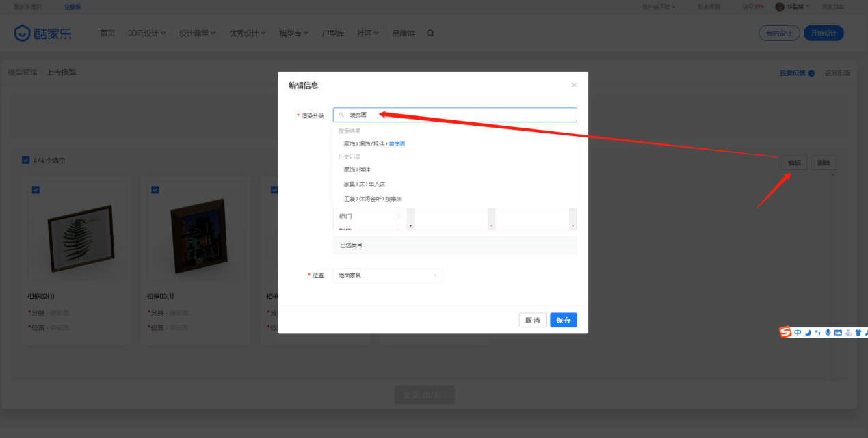Open the Sogou soft keyboard icon
Screen dimensions: 868x438
pyautogui.click(x=837, y=333)
